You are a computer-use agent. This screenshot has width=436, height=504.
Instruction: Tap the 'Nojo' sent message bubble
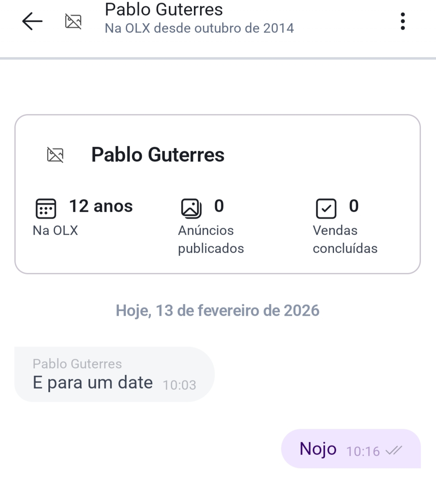318,449
